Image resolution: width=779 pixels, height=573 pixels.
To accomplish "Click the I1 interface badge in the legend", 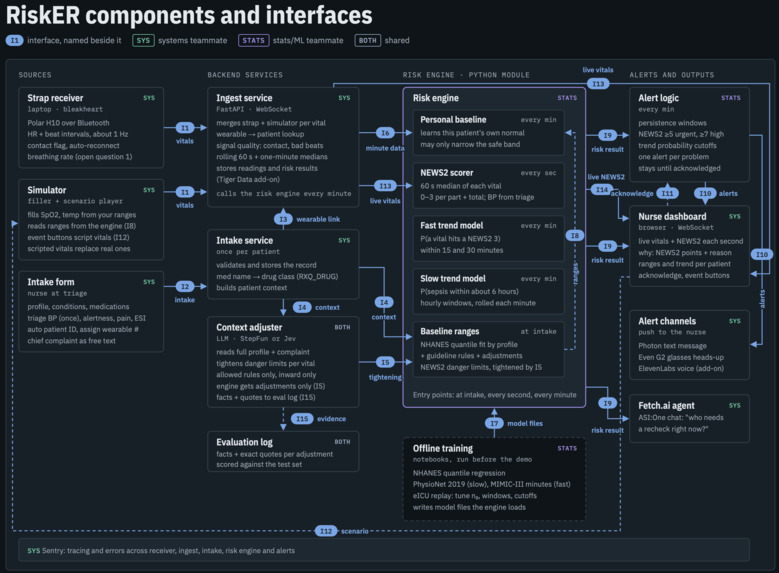I will [14, 40].
